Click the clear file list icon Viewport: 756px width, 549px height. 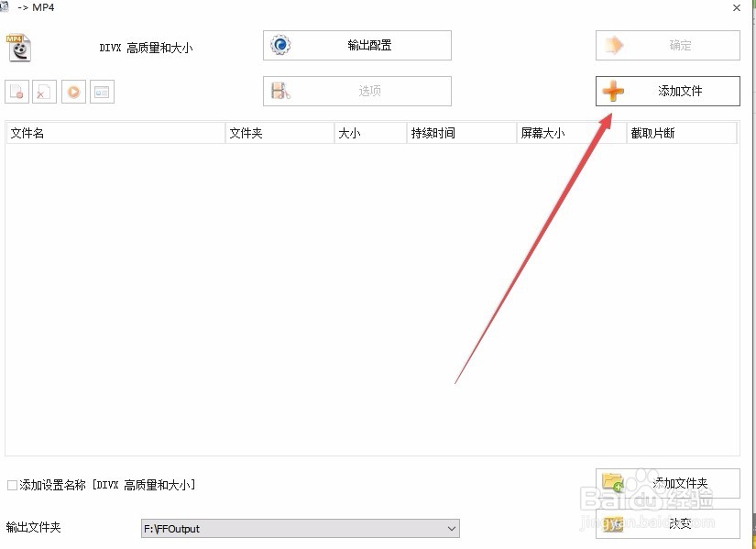[44, 91]
